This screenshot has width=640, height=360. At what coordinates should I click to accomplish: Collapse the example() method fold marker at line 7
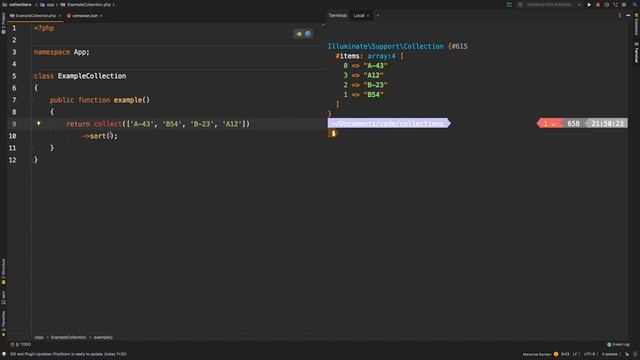31,100
